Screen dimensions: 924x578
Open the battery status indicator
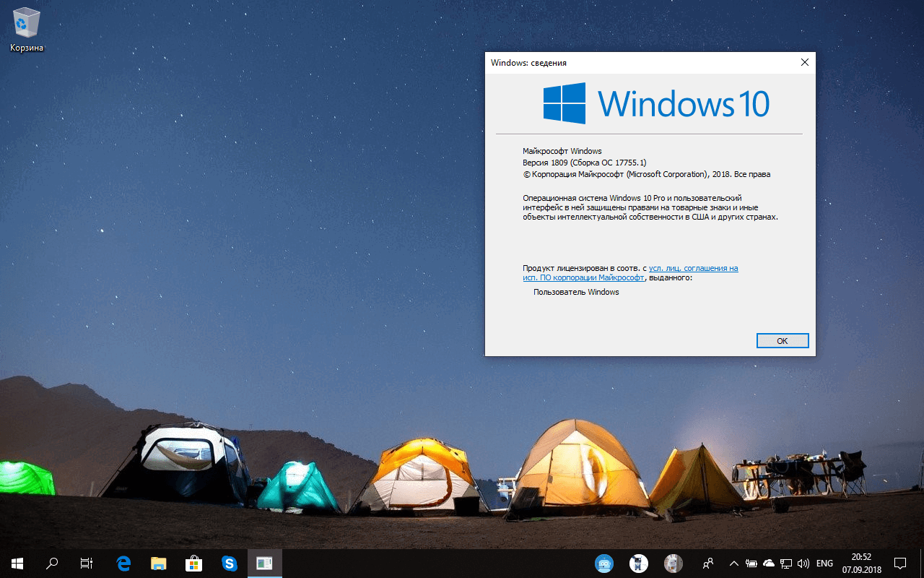[x=751, y=564]
